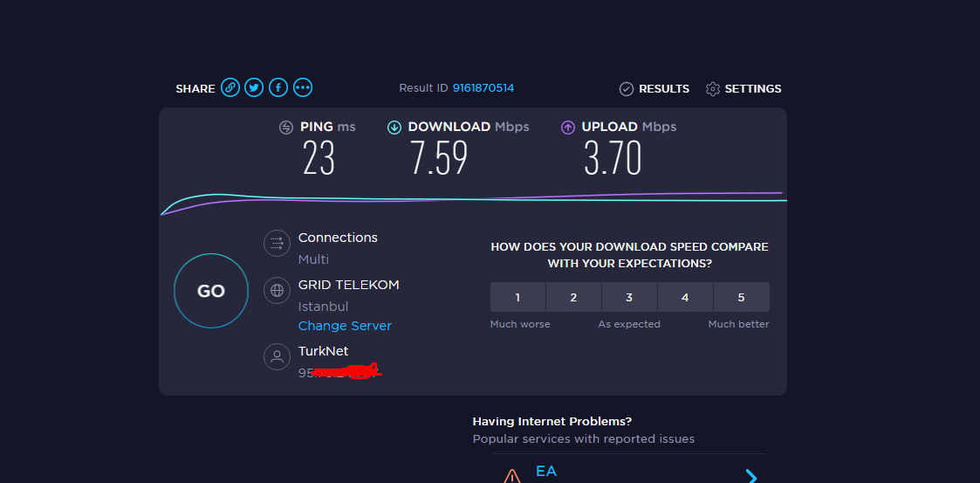Click Change Server link
Screen dimensions: 980x483
tap(345, 326)
